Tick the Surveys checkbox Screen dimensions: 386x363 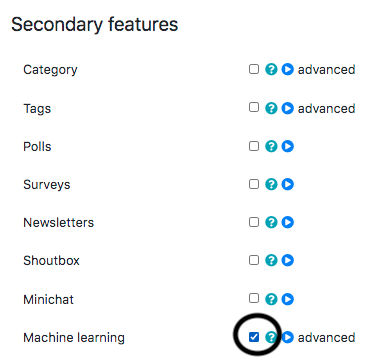254,184
